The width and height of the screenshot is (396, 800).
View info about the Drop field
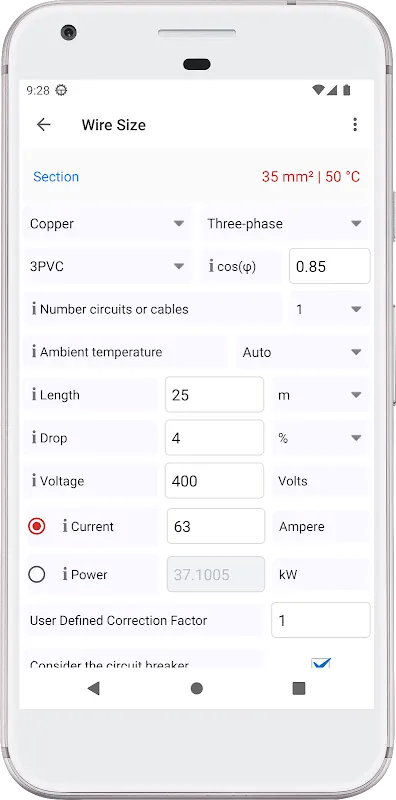[34, 438]
